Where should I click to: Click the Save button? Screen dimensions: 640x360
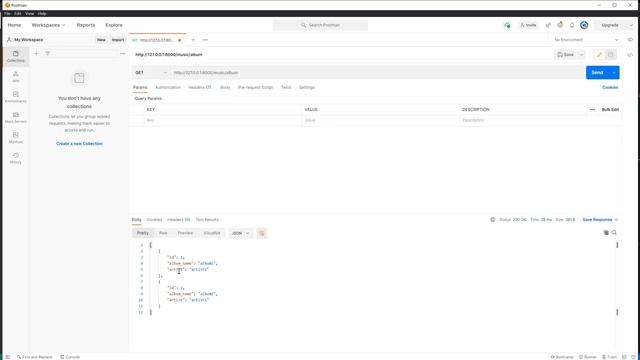click(566, 55)
